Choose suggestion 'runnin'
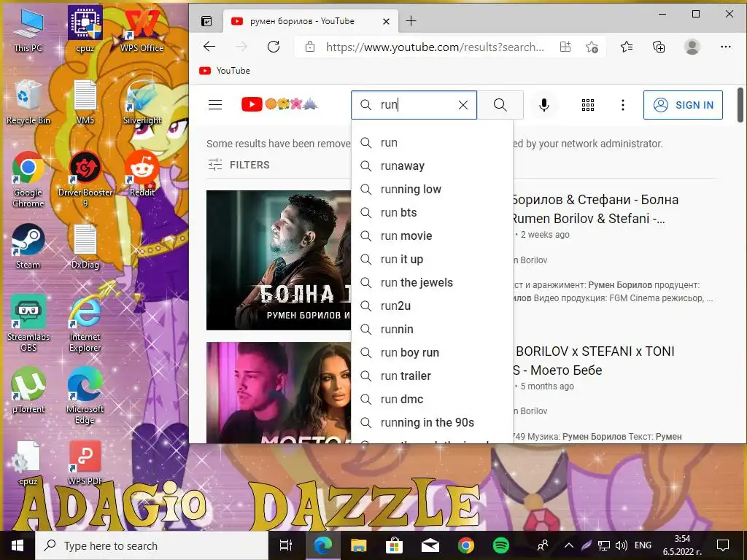The height and width of the screenshot is (560, 747). click(x=432, y=329)
